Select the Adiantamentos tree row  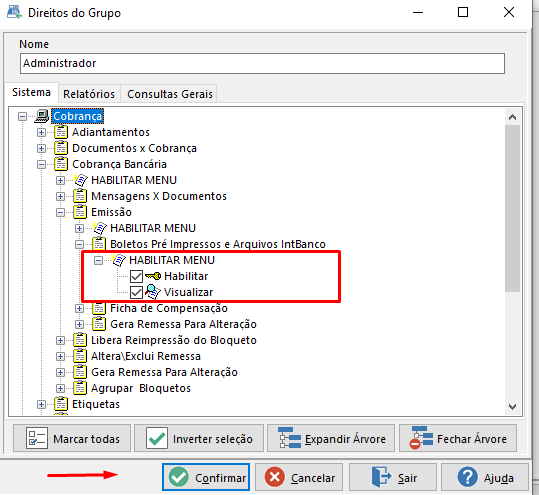(x=111, y=132)
